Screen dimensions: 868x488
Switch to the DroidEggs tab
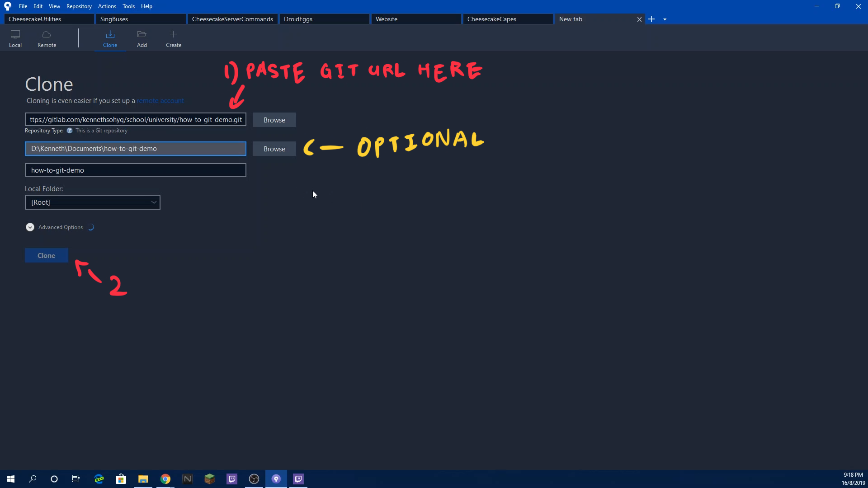coord(298,19)
